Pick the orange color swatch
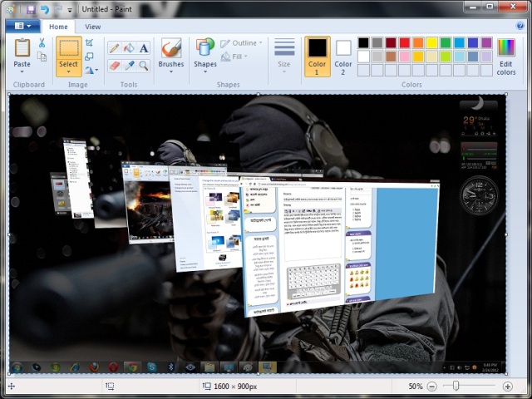Viewport: 532px width, 399px height. [418, 42]
